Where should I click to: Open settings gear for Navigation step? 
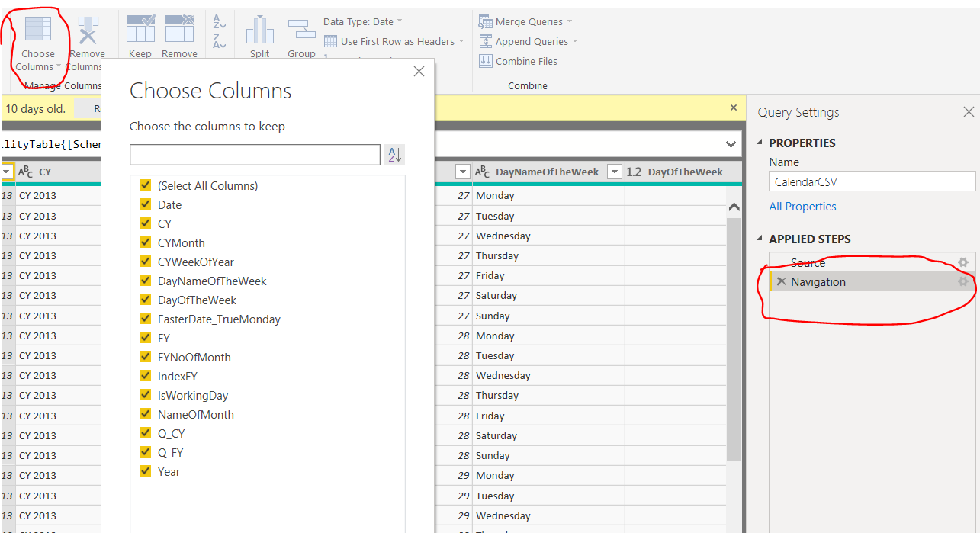(x=963, y=281)
